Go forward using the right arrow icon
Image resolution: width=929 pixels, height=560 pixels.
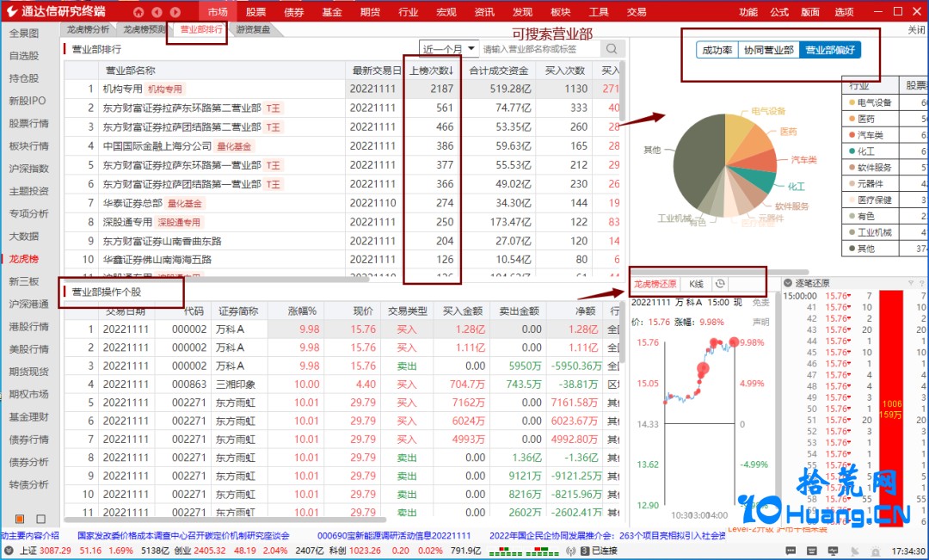click(175, 12)
